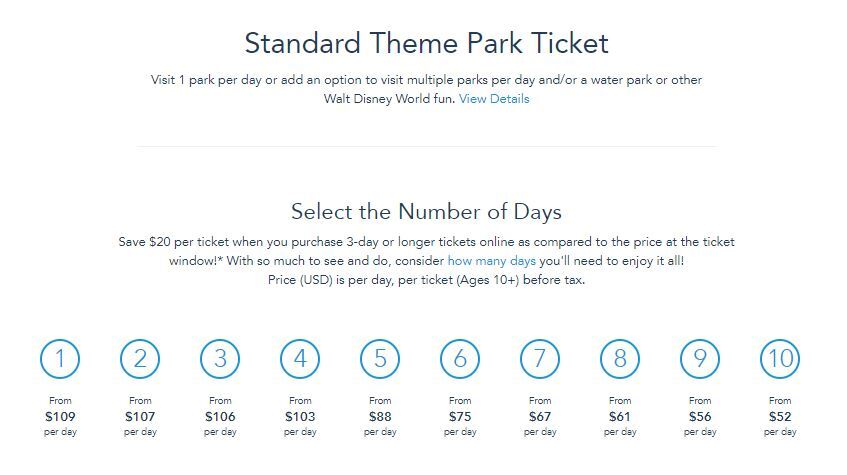Click the $61 per day price
Screen dimensions: 847x475
(620, 417)
